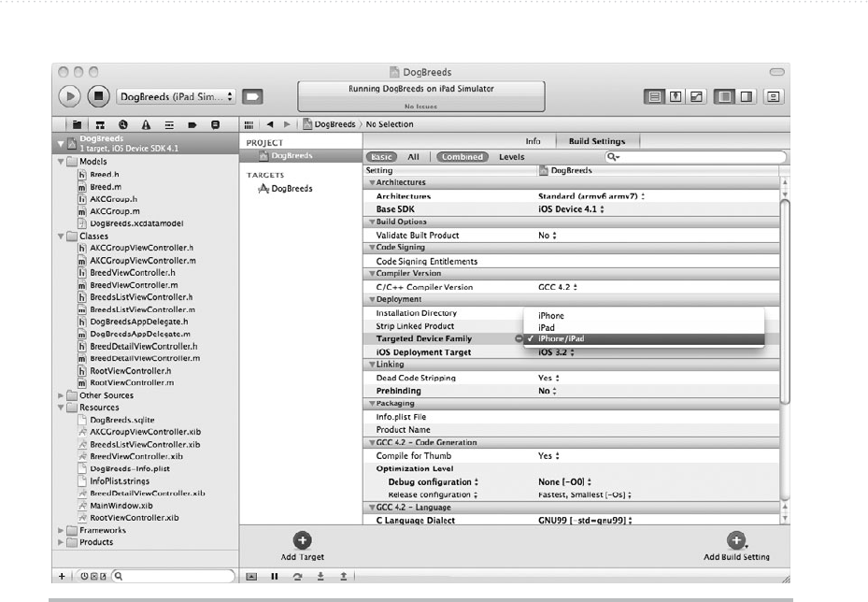This screenshot has width=868, height=602.
Task: Click the Add Target button
Action: [x=302, y=547]
